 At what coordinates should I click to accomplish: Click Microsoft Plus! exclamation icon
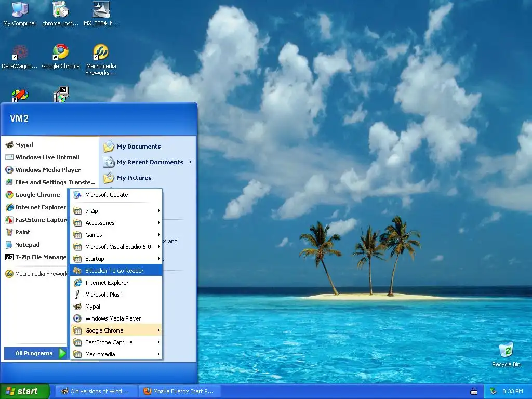point(77,295)
